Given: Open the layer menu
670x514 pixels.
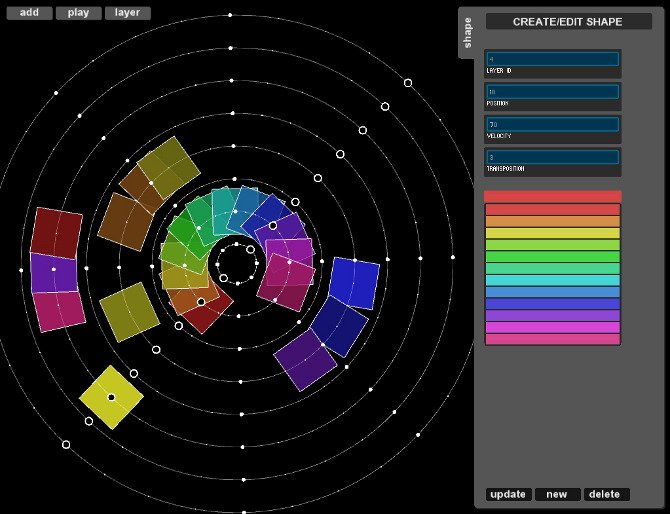Looking at the screenshot, I should pos(127,13).
